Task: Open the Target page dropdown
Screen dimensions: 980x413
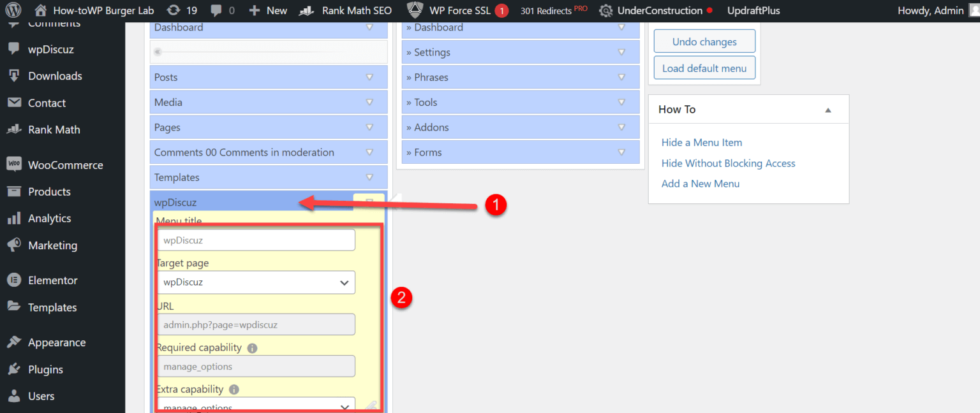Action: [255, 282]
